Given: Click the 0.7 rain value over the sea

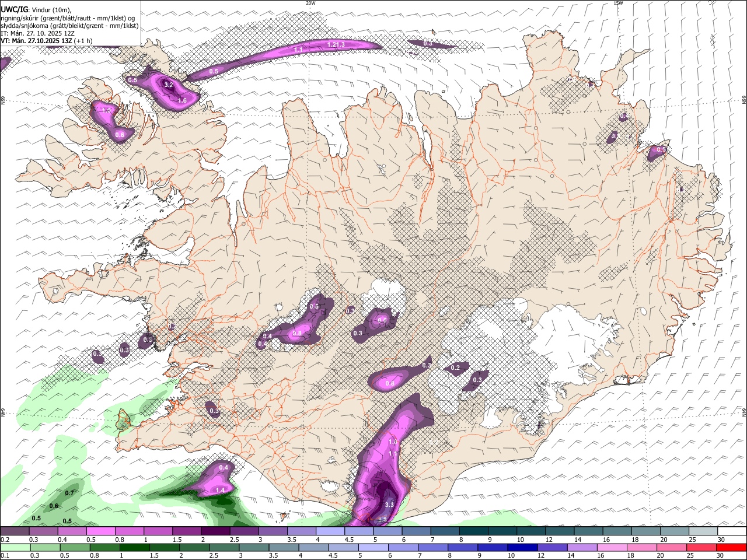Looking at the screenshot, I should (69, 494).
